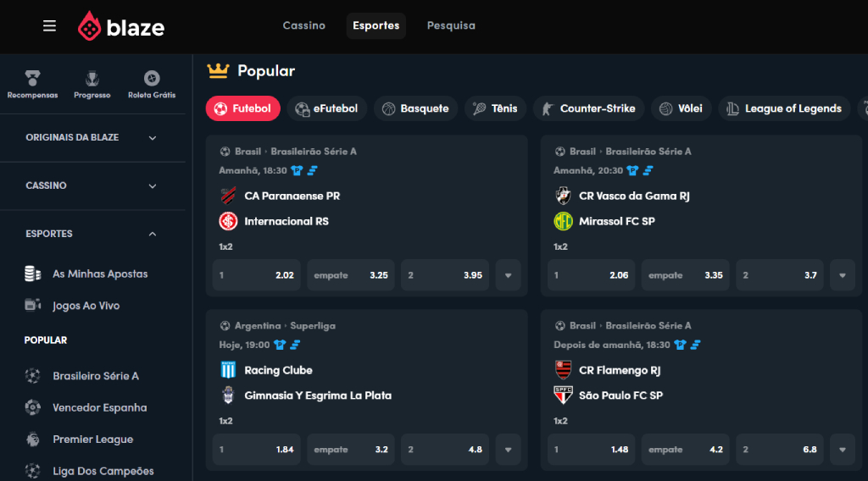Click jersey icon on Vasco match time
This screenshot has height=481, width=868.
(632, 170)
